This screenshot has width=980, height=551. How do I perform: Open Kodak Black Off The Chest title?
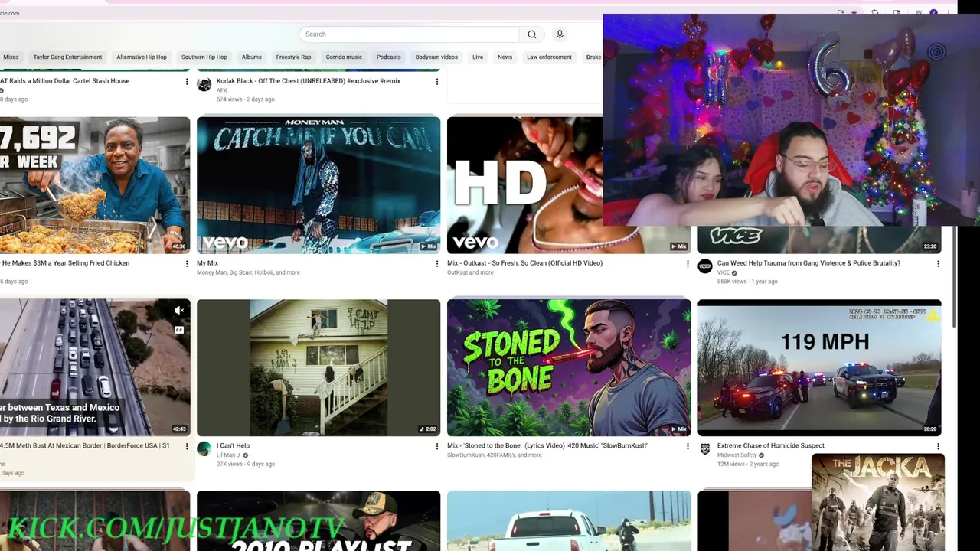click(x=309, y=81)
